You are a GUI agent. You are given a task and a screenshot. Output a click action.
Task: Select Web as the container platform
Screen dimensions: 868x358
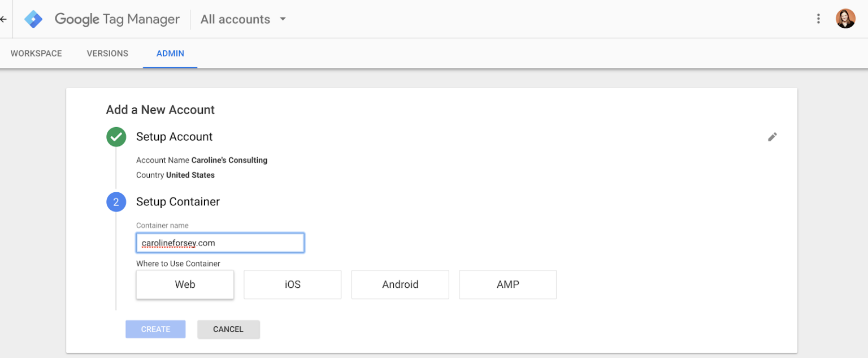pos(184,284)
